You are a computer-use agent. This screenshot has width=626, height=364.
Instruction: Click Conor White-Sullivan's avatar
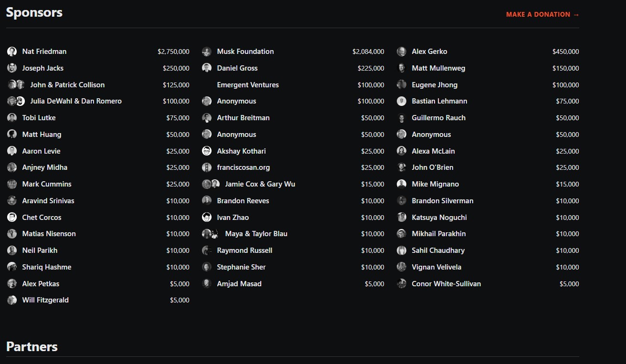[x=402, y=284]
